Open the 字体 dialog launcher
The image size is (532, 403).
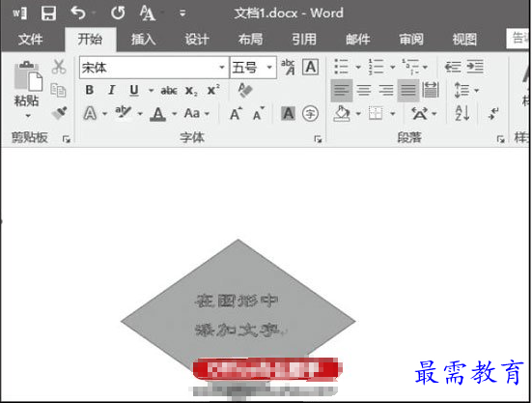click(318, 139)
